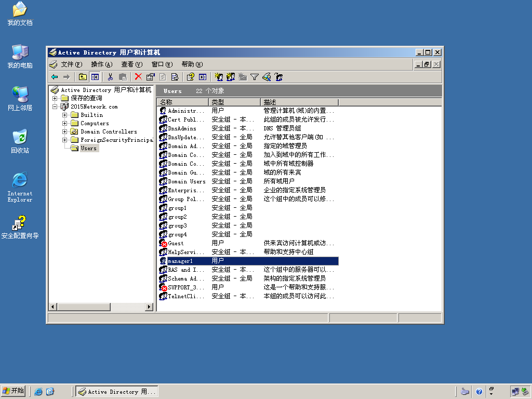Collapse the 2015Network.com domain node
This screenshot has height=399, width=532.
pos(55,107)
